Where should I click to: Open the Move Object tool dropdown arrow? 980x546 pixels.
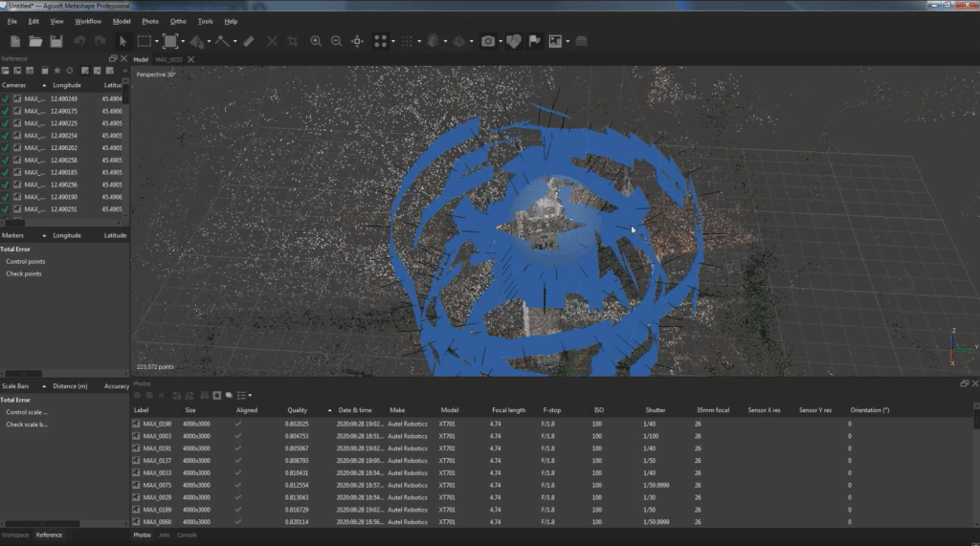[209, 42]
